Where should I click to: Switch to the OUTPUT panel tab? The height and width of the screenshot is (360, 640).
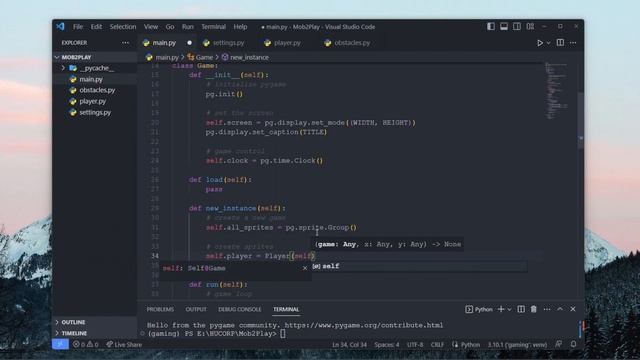(196, 309)
